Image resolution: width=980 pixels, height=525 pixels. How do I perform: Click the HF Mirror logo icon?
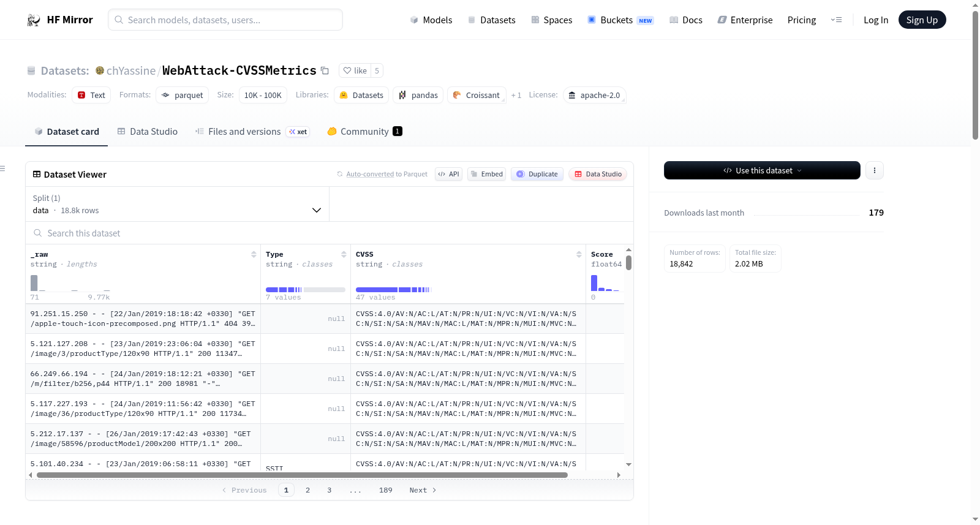coord(34,20)
